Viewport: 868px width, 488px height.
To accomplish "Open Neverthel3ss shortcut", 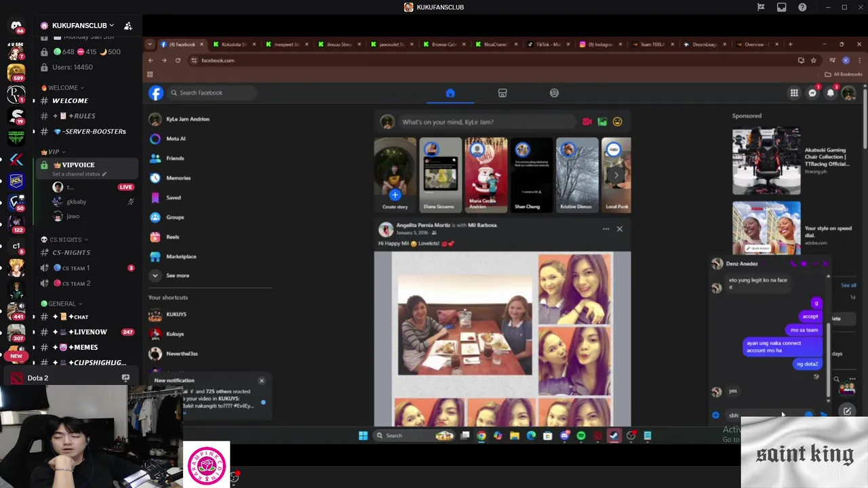I will tap(182, 354).
